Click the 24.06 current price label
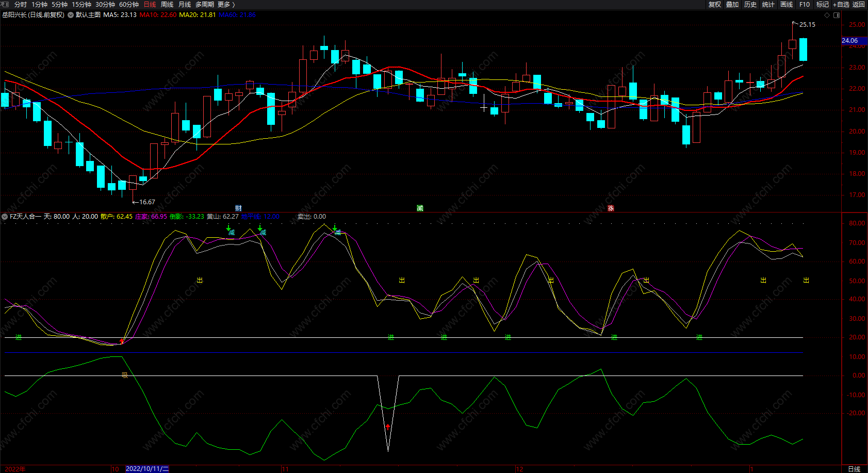This screenshot has width=868, height=473. point(850,41)
